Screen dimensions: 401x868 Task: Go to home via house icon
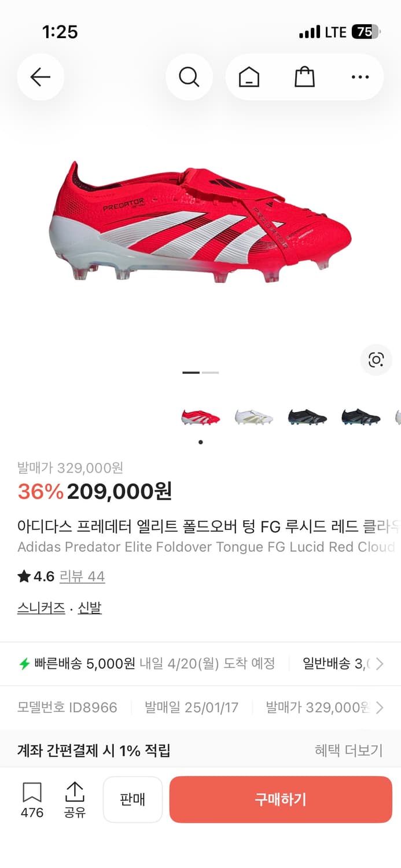click(x=249, y=77)
